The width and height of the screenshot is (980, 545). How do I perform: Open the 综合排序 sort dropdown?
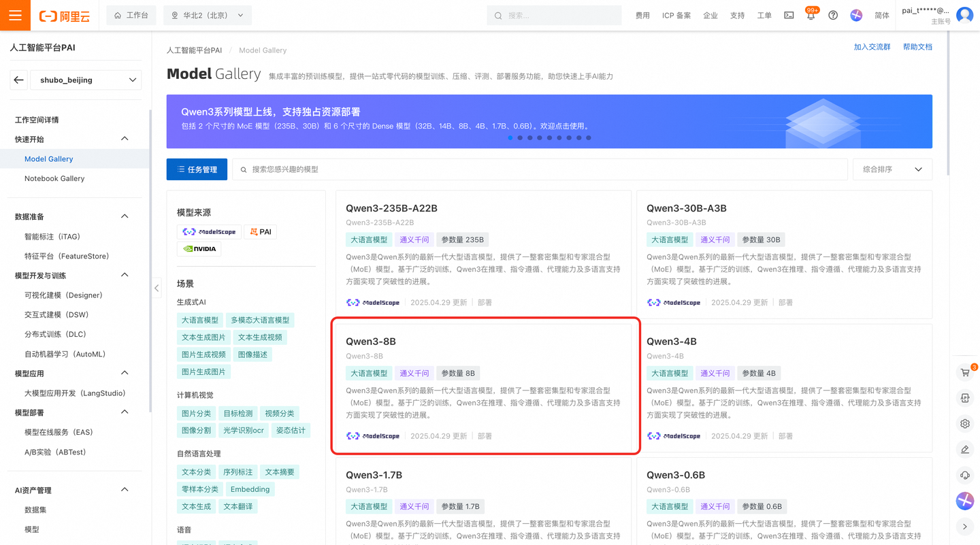point(892,169)
